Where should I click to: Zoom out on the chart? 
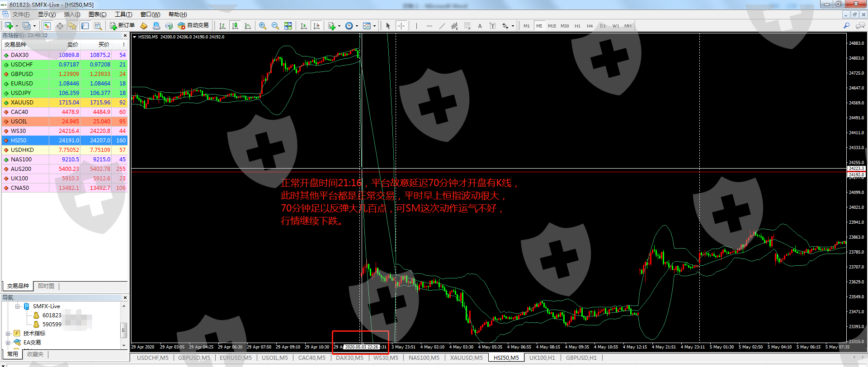point(275,26)
